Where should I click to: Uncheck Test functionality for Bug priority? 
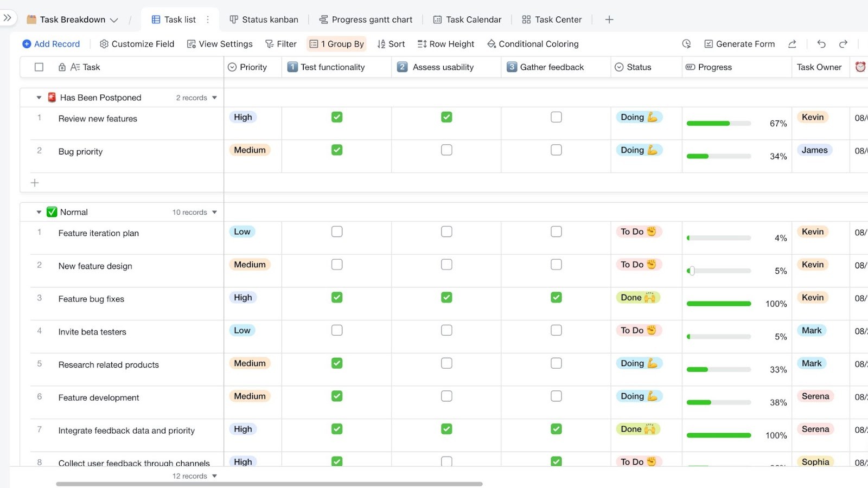tap(336, 150)
